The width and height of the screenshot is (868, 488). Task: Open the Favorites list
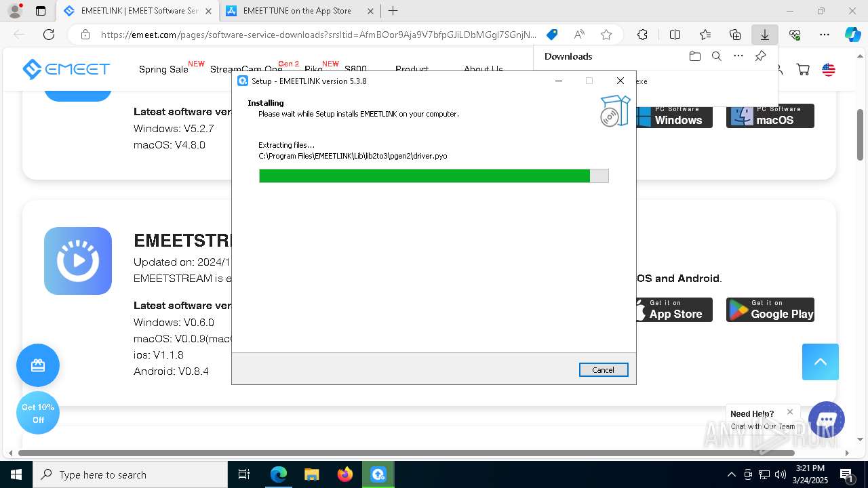[x=705, y=35]
